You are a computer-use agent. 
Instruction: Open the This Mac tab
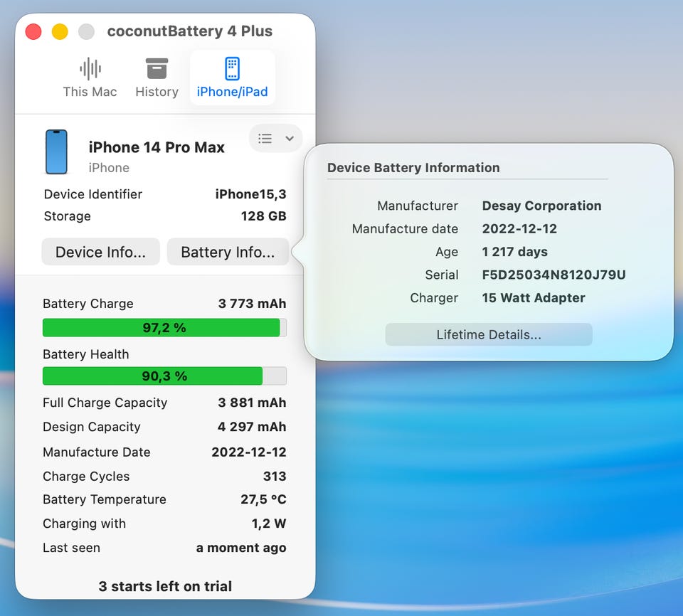click(90, 78)
